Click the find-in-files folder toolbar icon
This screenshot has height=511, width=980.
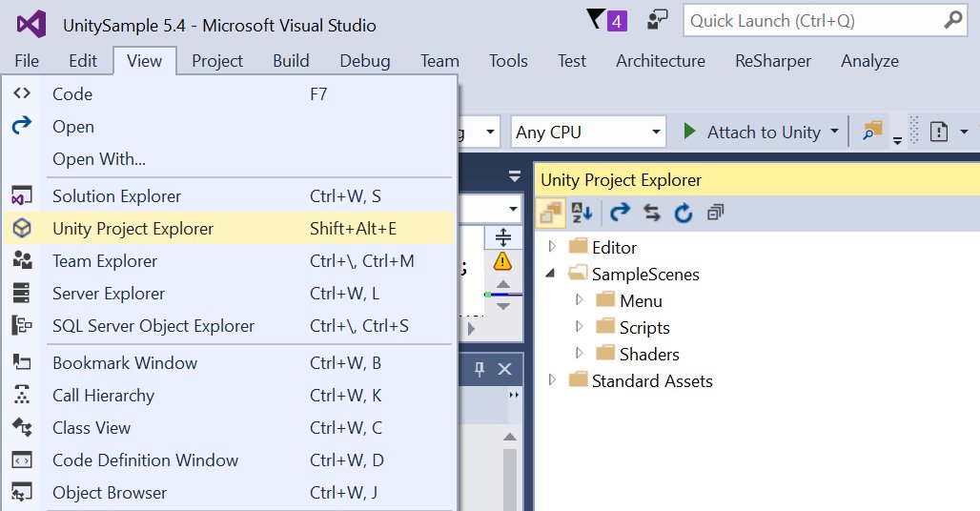pos(872,132)
